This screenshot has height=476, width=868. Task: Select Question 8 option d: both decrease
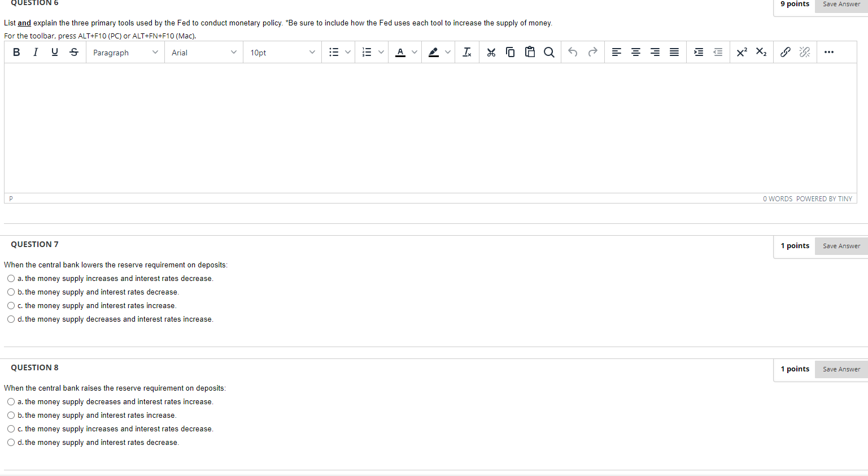[x=11, y=443]
